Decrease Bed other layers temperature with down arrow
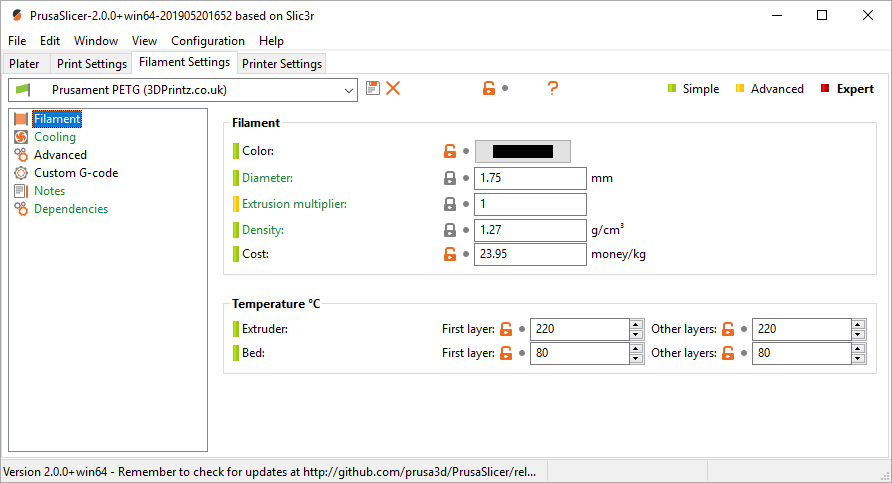Viewport: 892px width, 483px height. point(858,358)
